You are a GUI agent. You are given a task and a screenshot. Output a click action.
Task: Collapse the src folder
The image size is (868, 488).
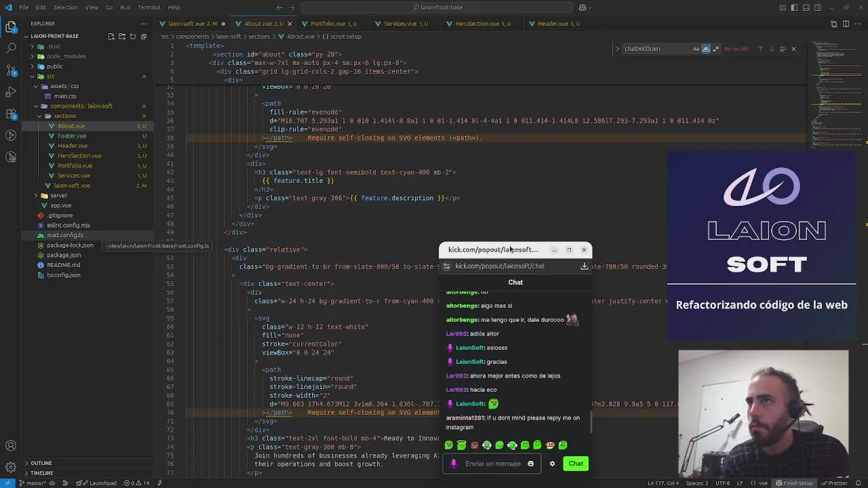tap(33, 76)
